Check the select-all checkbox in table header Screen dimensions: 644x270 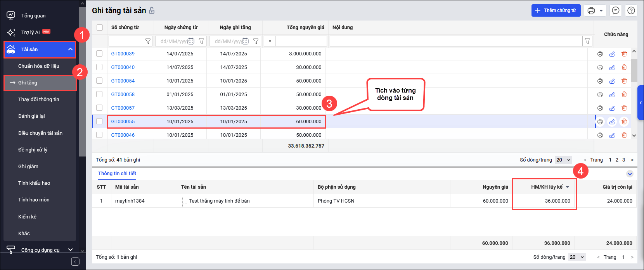pyautogui.click(x=100, y=28)
